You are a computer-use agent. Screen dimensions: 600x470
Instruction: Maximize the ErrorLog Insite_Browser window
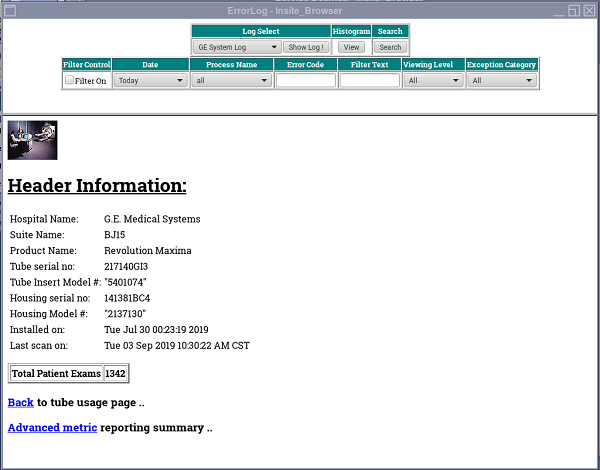[x=574, y=9]
